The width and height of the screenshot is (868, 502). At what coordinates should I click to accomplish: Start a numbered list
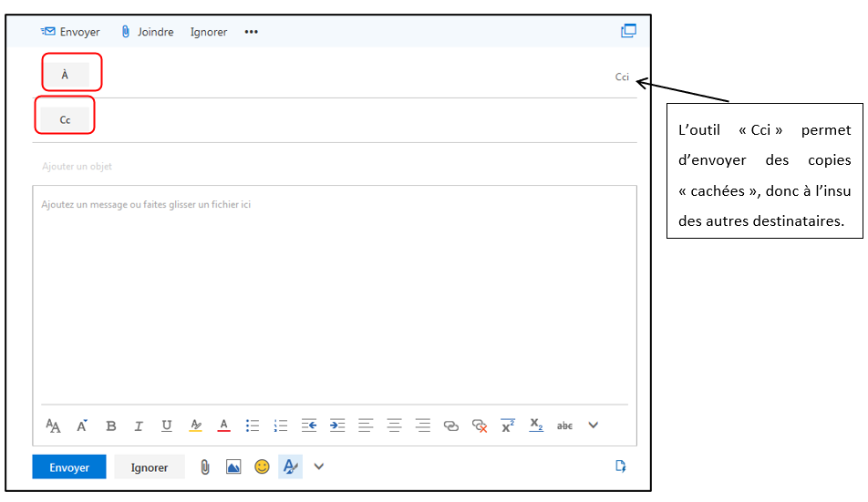(x=281, y=425)
